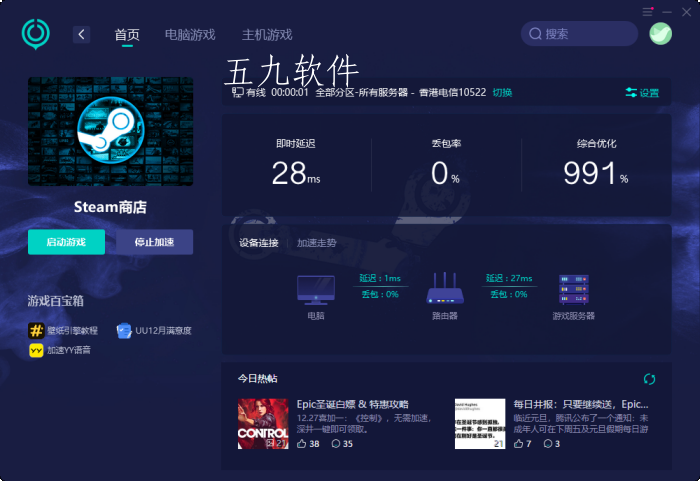The width and height of the screenshot is (700, 481).
Task: Click the 延迟：27ms label
Action: pos(509,278)
